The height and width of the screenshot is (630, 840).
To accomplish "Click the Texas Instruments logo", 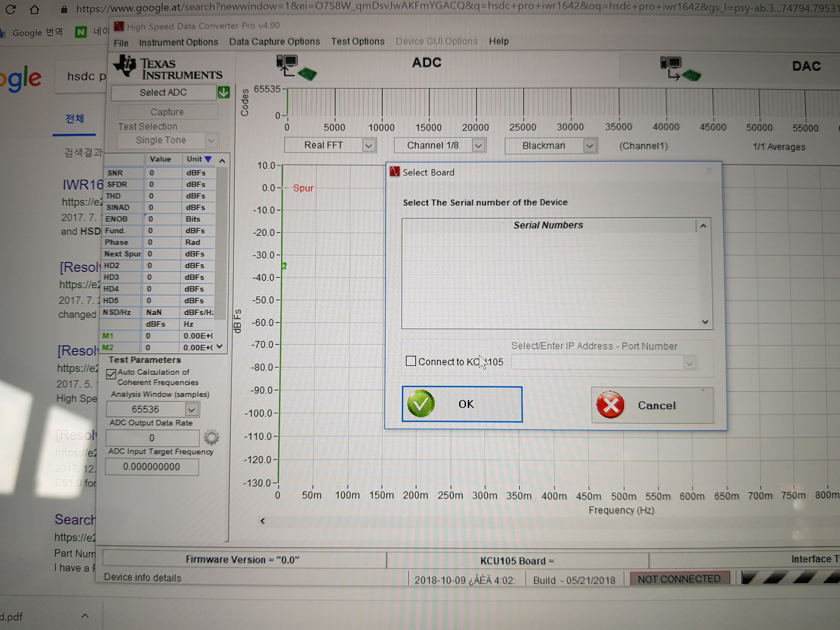I will [168, 69].
